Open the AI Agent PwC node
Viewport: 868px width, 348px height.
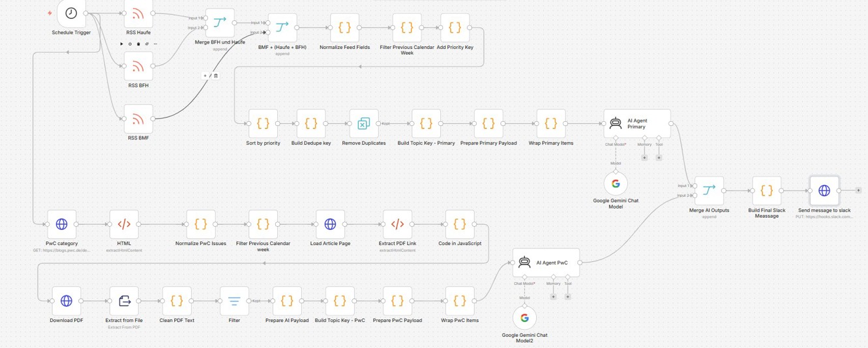tap(546, 263)
